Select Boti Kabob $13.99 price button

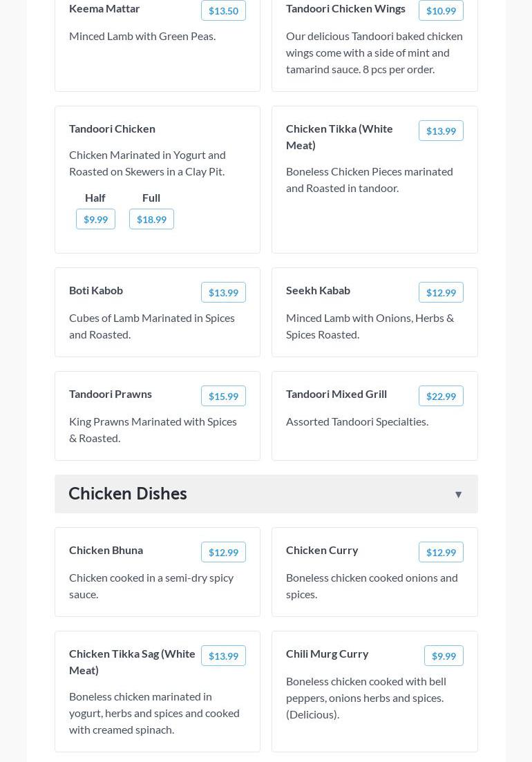point(223,292)
